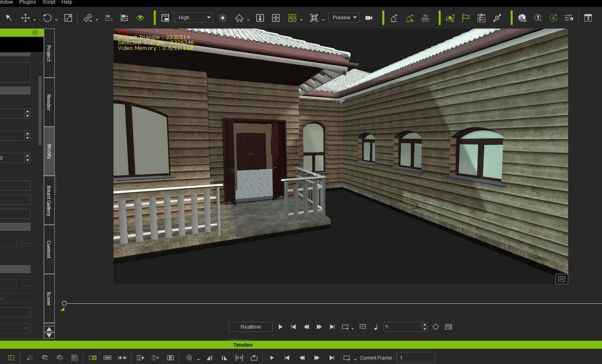Screen dimensions: 602x364
Task: Switch to the Smart Gallery side tab
Action: click(49, 200)
